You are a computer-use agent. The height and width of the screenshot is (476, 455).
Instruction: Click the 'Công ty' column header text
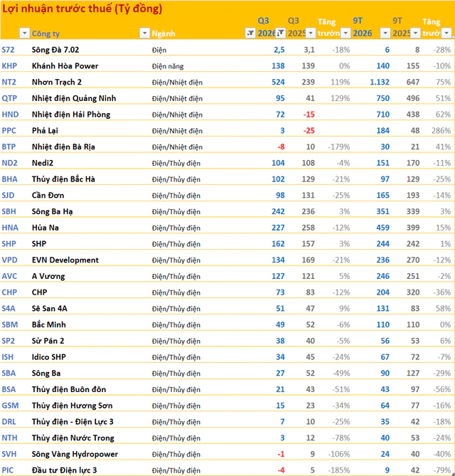click(45, 33)
